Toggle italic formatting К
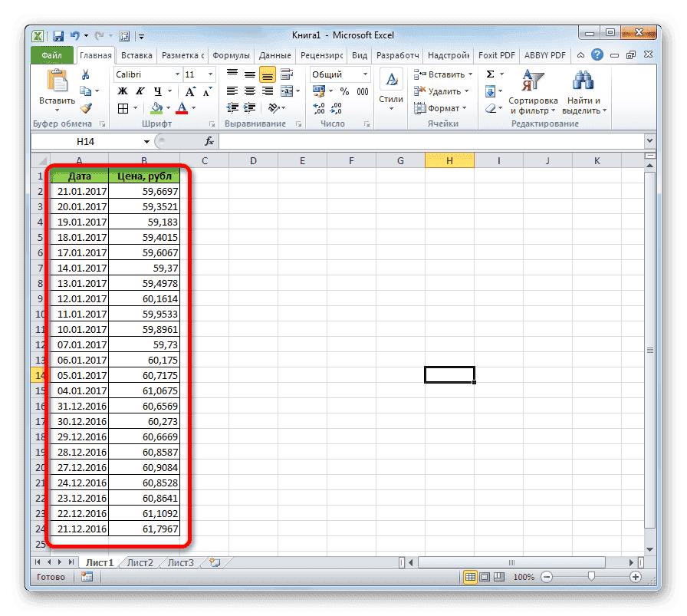 139,91
